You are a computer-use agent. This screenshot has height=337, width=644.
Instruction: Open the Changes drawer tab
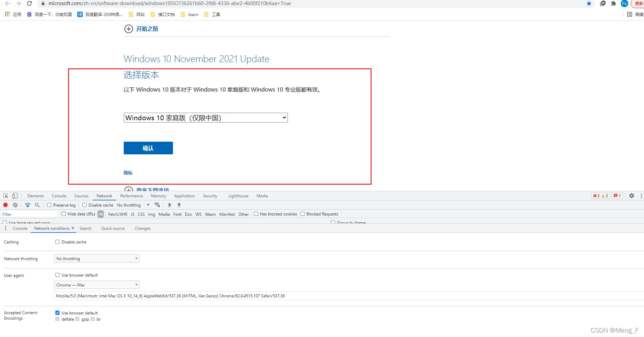pos(143,228)
